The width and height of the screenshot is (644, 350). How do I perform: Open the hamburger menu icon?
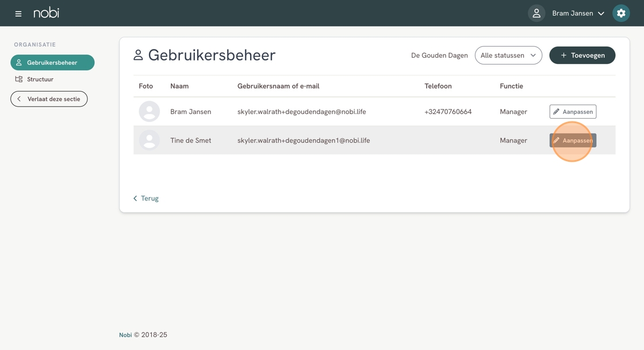(x=18, y=13)
